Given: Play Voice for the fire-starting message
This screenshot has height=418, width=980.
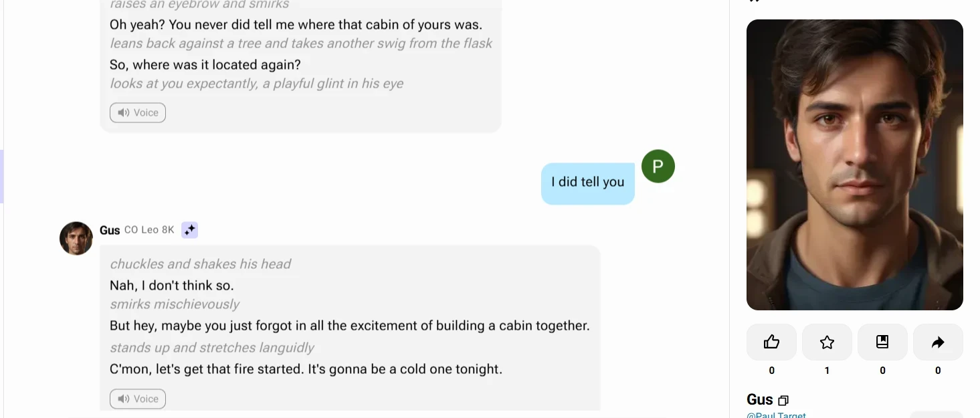Looking at the screenshot, I should 138,399.
